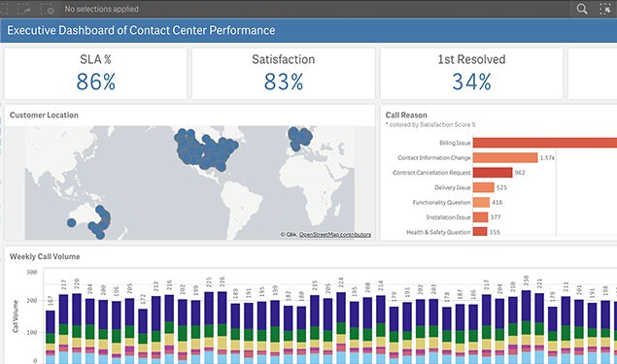617x364 pixels.
Task: Click the isolated western Australia map point
Action: (x=71, y=223)
